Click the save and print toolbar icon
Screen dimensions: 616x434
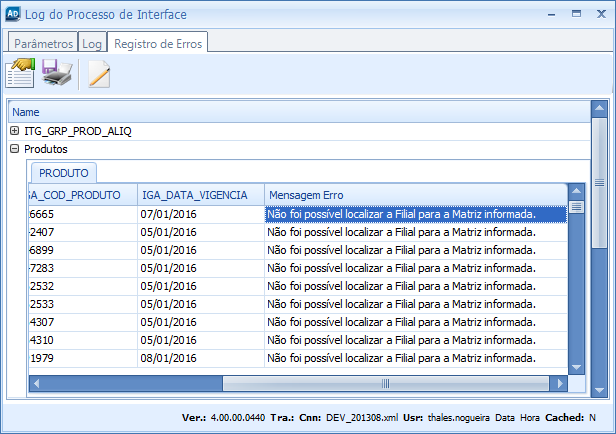pos(57,73)
